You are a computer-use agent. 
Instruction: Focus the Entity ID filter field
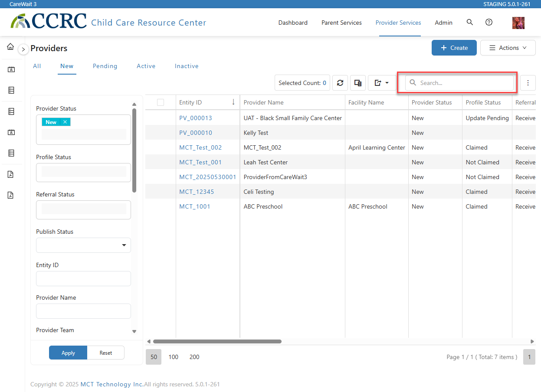click(83, 278)
